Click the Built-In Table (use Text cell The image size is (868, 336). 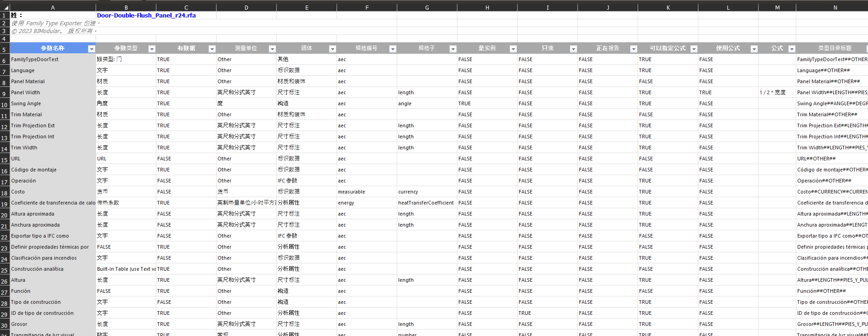126,269
